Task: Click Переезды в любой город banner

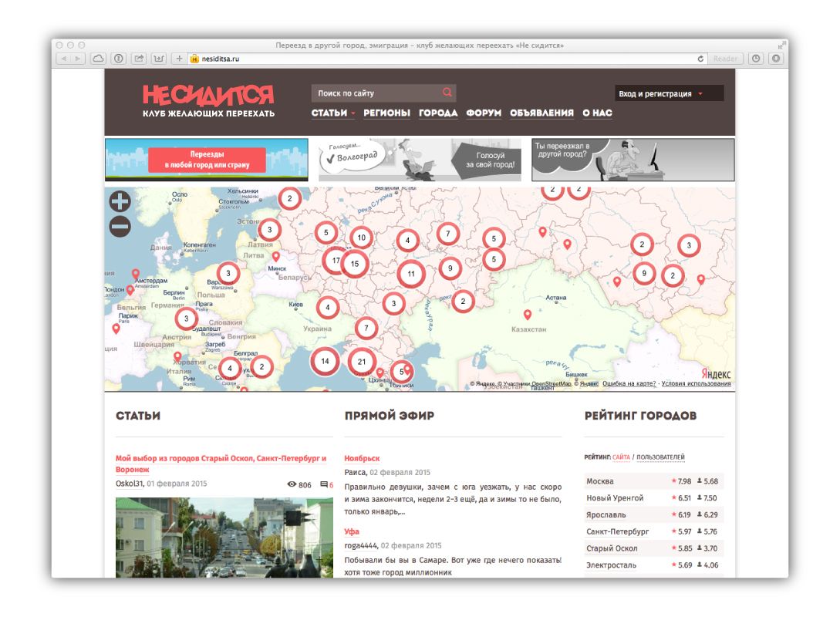Action: (207, 160)
